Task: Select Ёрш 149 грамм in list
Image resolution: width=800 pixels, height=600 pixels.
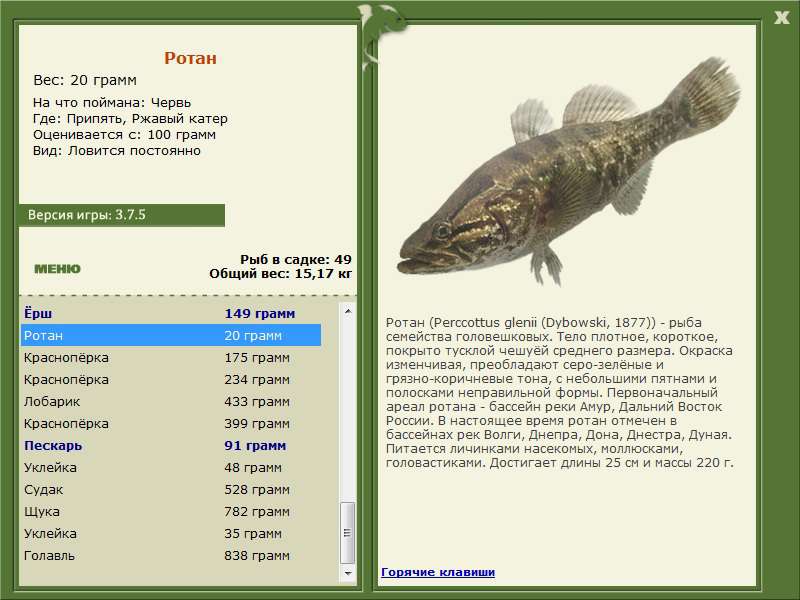Action: coord(171,313)
